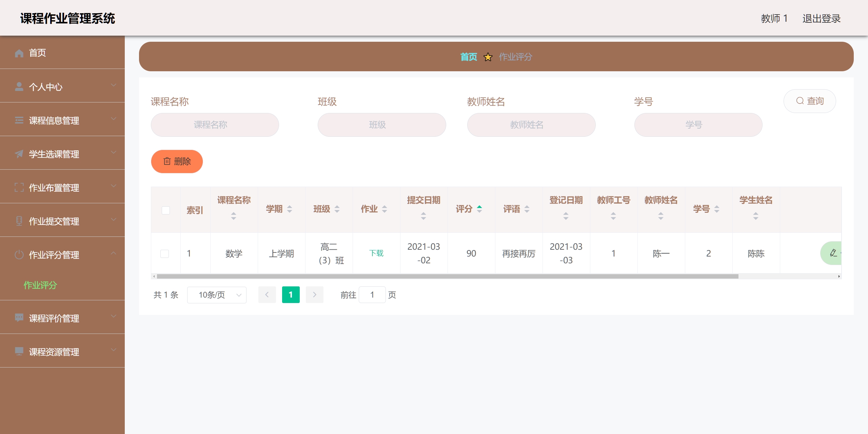Image resolution: width=868 pixels, height=434 pixels.
Task: Click the 下载 link in 作业 column
Action: [376, 253]
